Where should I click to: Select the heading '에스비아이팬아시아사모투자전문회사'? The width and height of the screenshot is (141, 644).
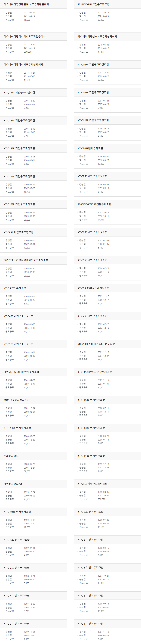25,37
